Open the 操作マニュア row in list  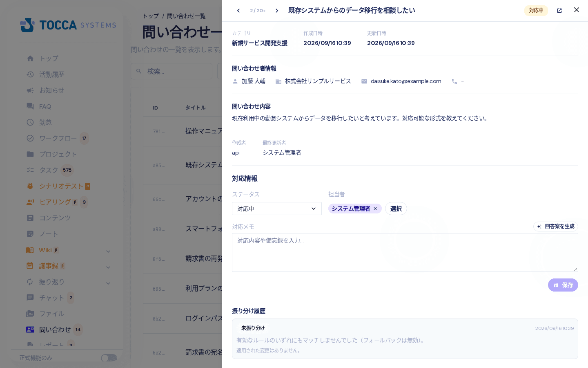point(183,131)
